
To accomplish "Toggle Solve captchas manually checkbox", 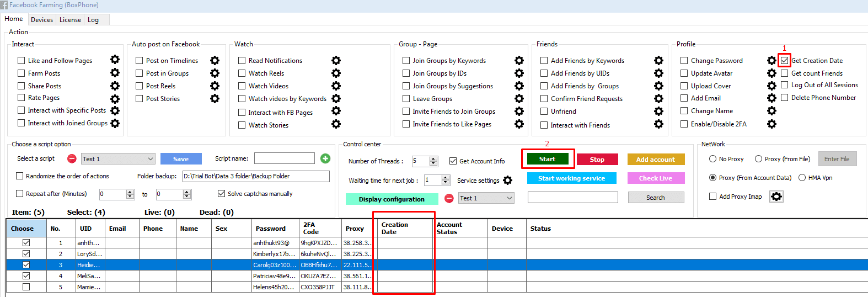I will 221,193.
